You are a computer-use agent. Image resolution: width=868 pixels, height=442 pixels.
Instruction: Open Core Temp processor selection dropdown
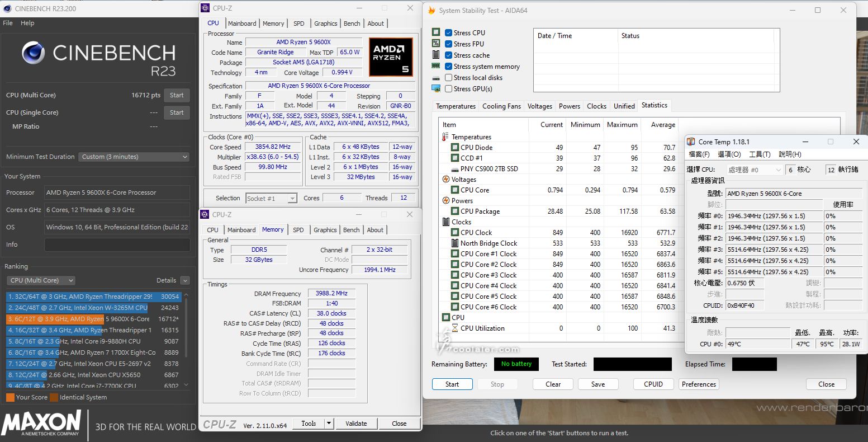coord(755,170)
